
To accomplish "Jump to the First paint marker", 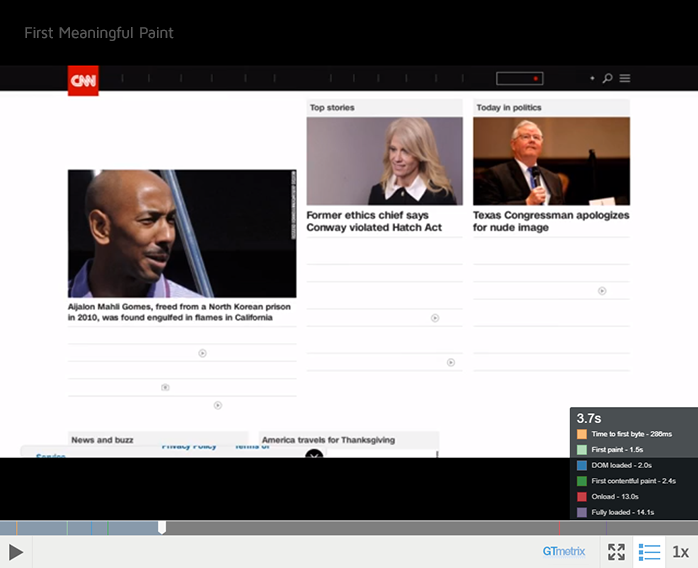I will (67, 528).
